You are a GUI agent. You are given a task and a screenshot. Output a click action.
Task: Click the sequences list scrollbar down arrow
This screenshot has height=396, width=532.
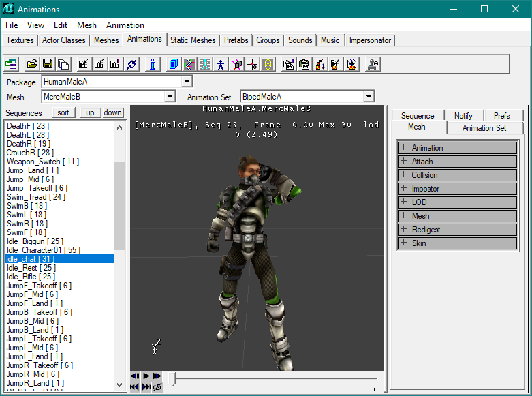tap(119, 385)
